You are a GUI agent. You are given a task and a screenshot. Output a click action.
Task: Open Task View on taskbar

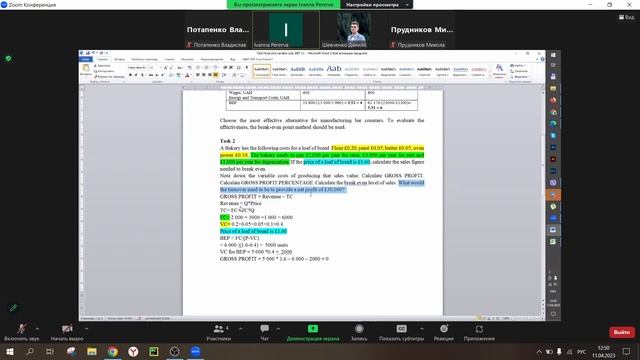[50, 351]
